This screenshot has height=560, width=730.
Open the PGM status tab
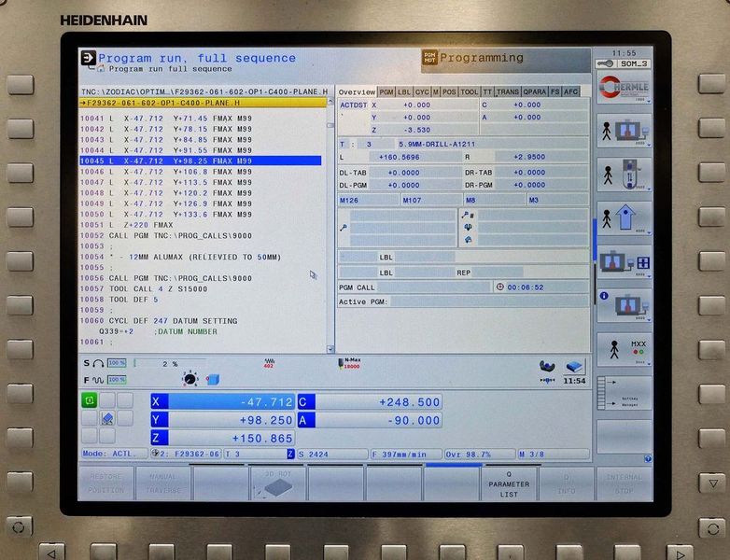pos(386,92)
